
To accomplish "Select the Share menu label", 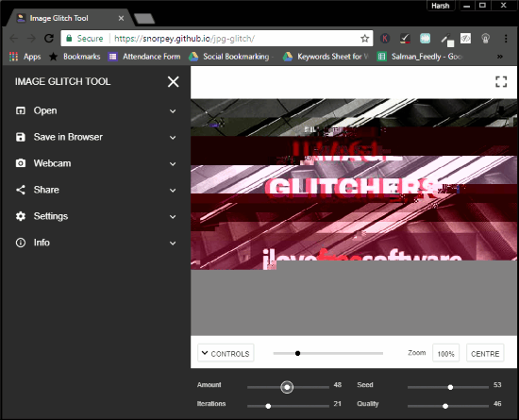I will [46, 190].
